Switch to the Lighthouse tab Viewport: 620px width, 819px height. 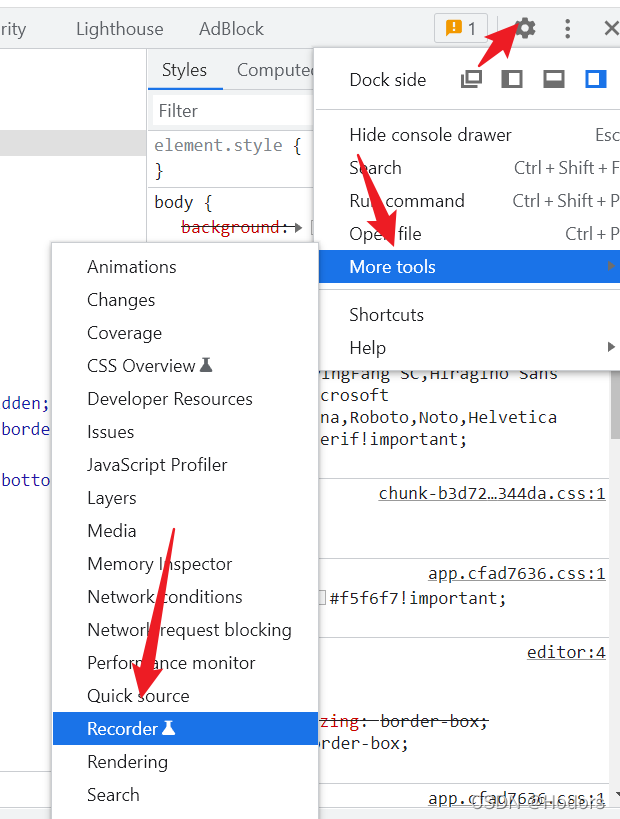120,29
